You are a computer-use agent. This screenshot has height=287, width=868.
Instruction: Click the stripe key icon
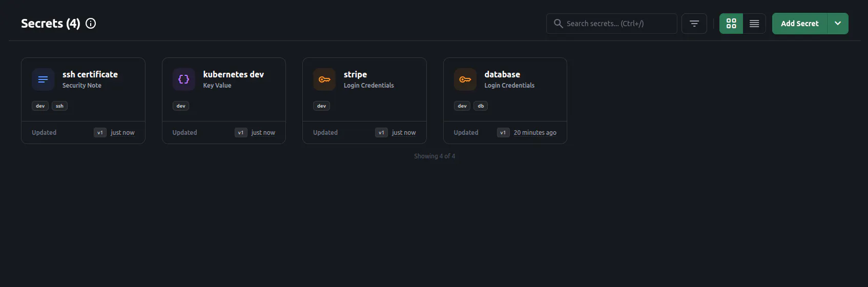pos(324,79)
